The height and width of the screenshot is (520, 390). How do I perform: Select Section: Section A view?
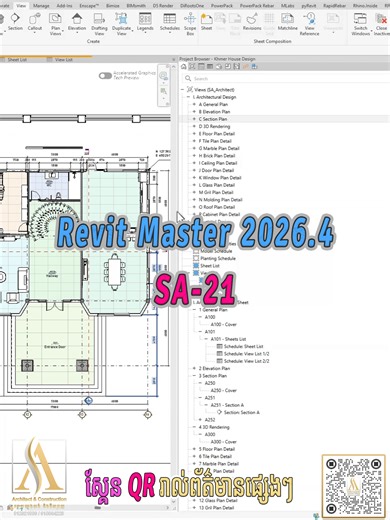coord(241,412)
